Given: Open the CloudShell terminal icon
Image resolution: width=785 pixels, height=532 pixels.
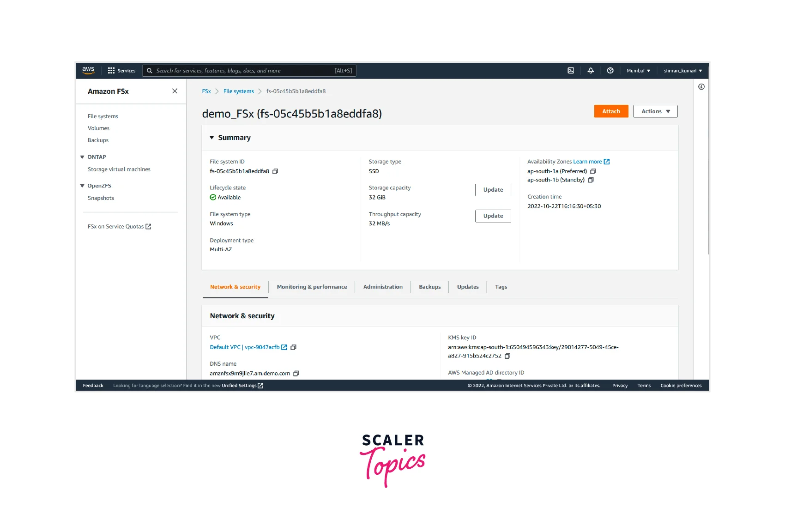Looking at the screenshot, I should point(571,71).
